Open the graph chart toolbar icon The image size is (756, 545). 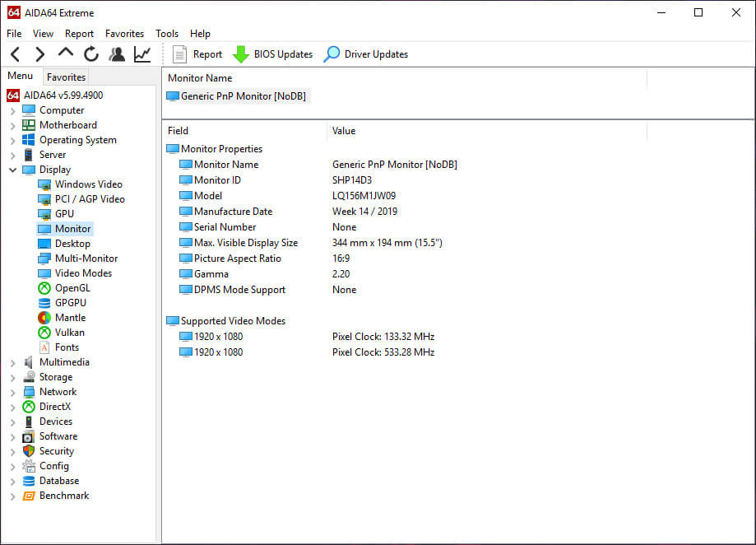click(142, 54)
